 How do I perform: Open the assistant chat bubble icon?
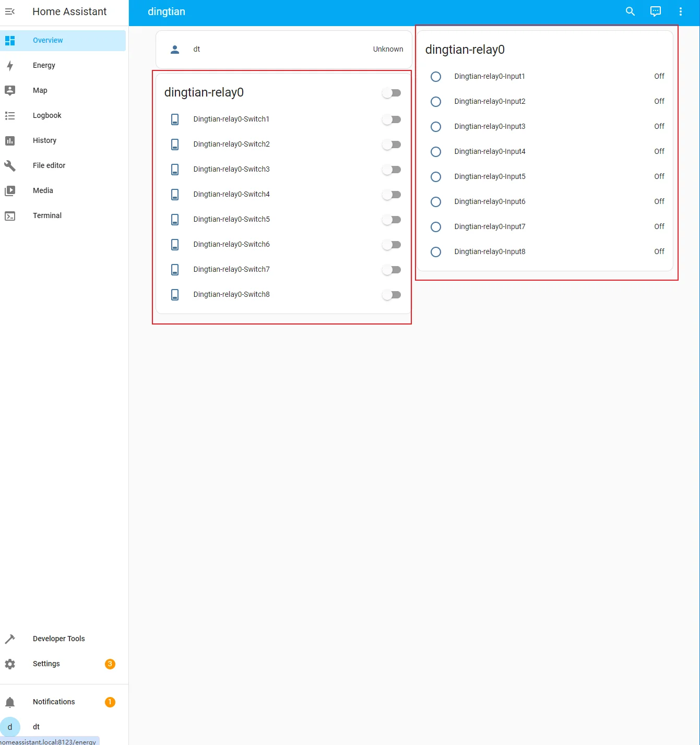655,11
